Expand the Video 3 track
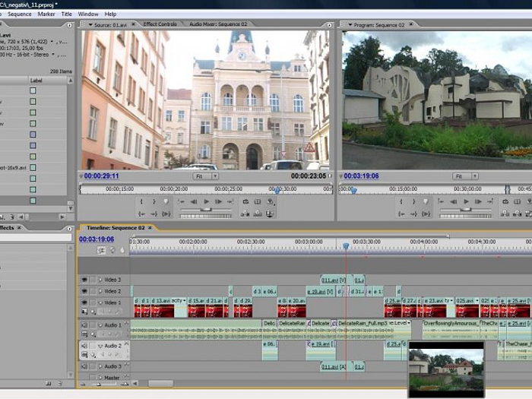532x399 pixels. coord(100,280)
